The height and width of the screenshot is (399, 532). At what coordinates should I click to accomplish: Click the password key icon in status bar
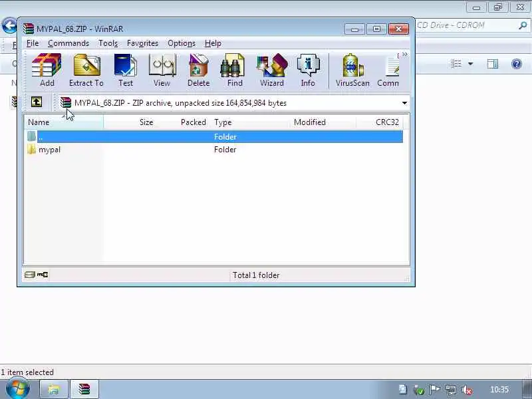pyautogui.click(x=43, y=275)
